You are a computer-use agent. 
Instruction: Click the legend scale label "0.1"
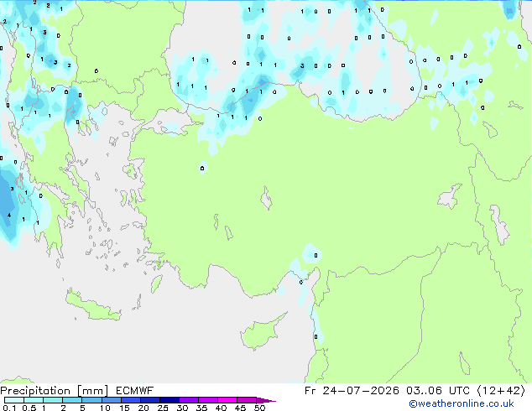9,408
